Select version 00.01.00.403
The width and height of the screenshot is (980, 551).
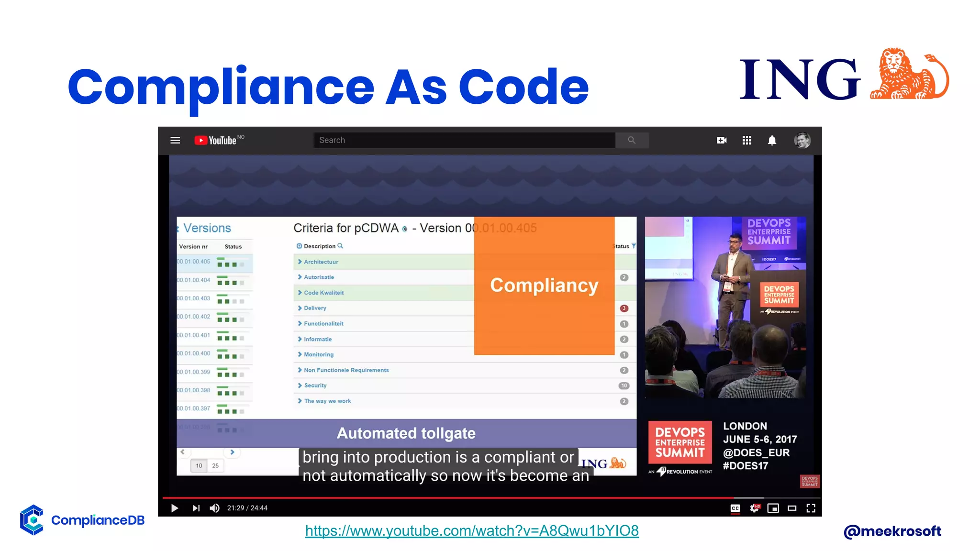(214, 299)
